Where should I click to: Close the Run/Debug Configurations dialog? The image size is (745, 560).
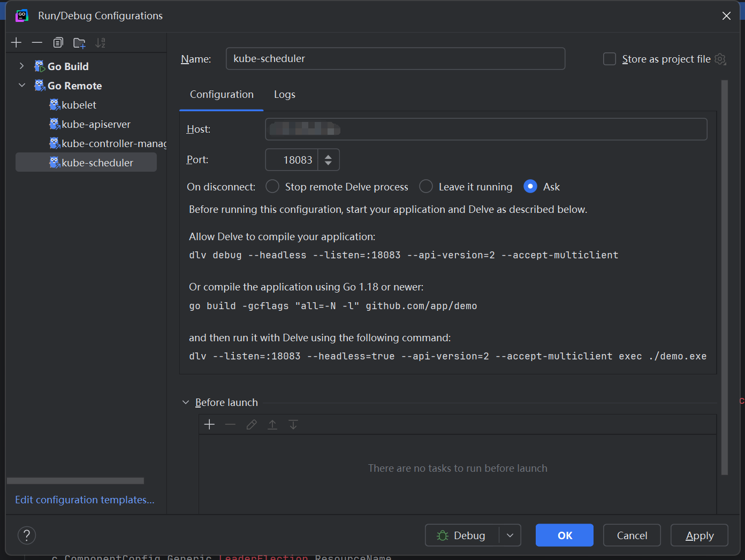pyautogui.click(x=726, y=16)
